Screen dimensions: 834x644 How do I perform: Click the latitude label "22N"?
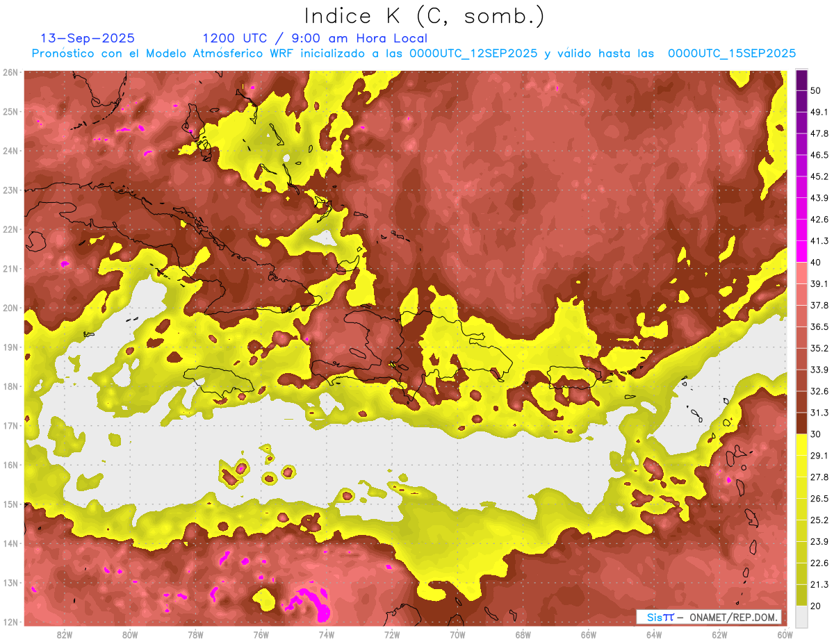pos(10,229)
